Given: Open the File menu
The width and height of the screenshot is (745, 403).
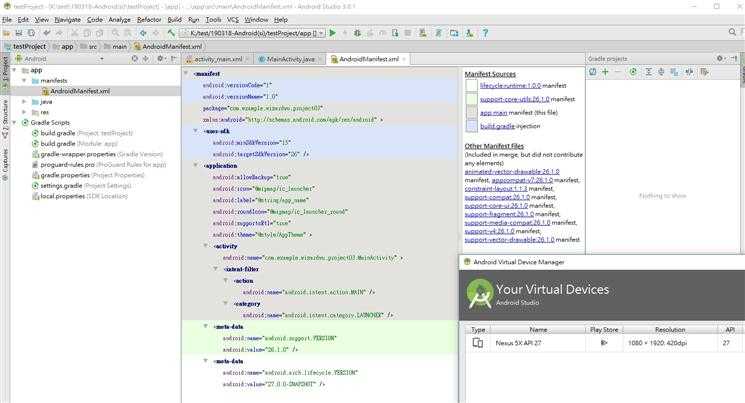Looking at the screenshot, I should tap(7, 19).
